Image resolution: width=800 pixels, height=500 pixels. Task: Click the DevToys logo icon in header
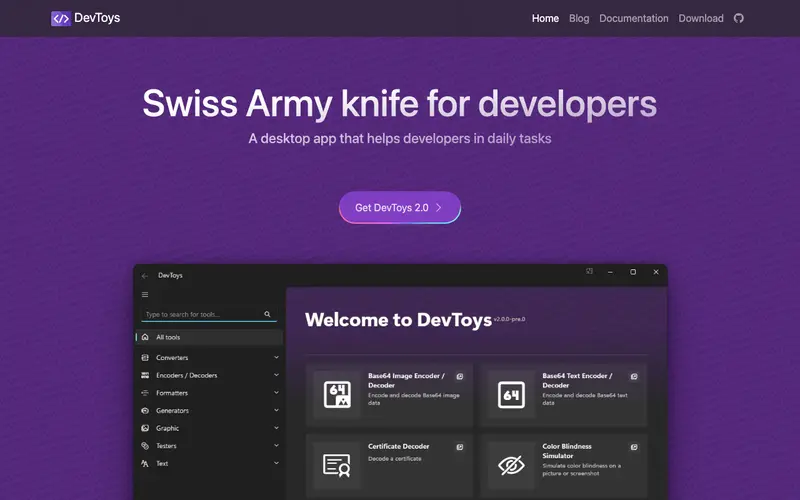coord(61,18)
